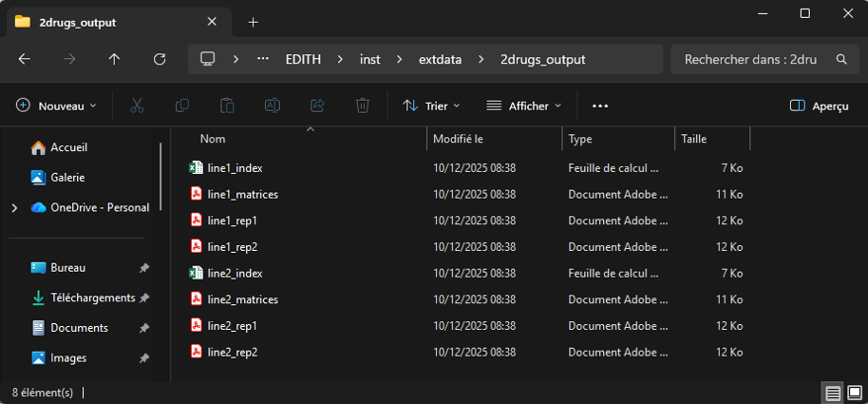Switch to large thumbnails view layout

(x=853, y=393)
